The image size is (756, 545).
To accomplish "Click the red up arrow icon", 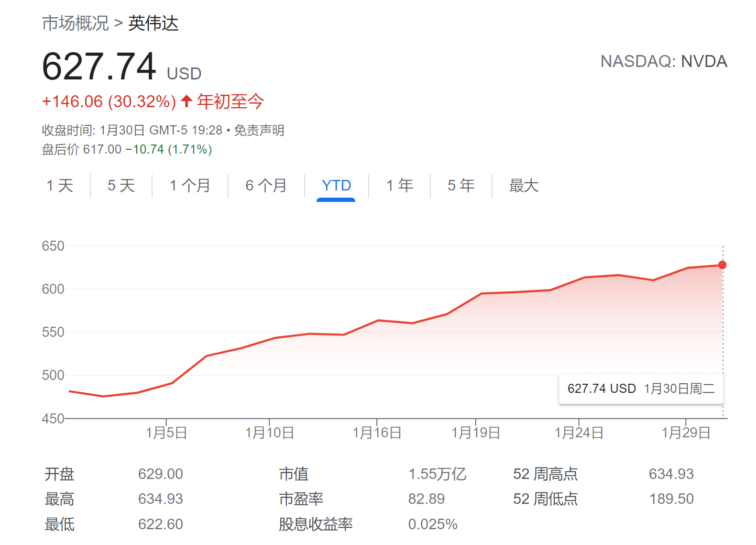I will point(186,101).
